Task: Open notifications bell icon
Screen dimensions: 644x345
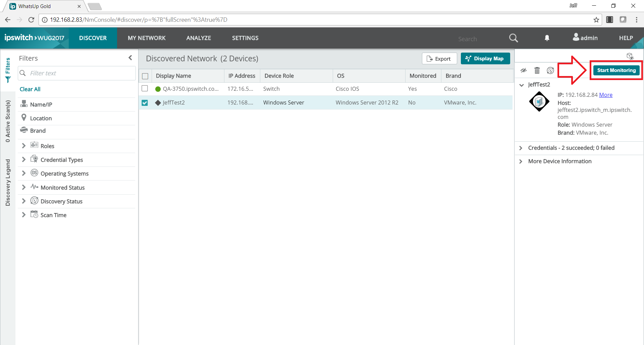Action: pyautogui.click(x=547, y=38)
